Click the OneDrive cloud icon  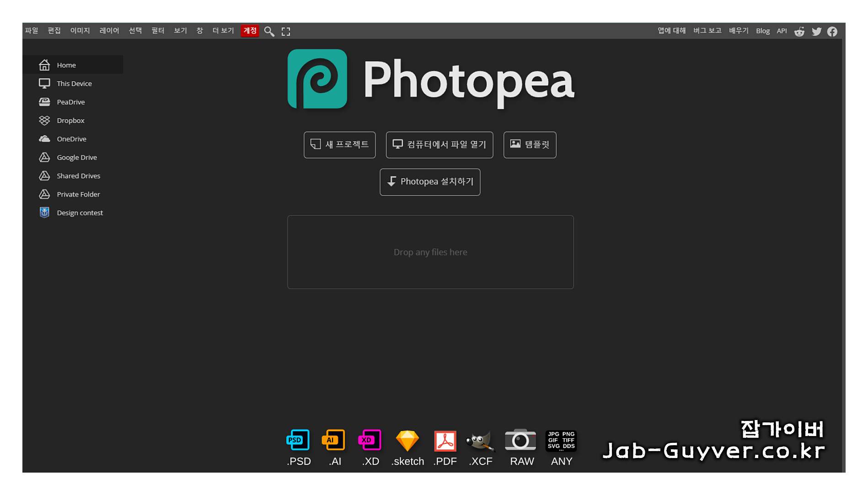(x=44, y=138)
